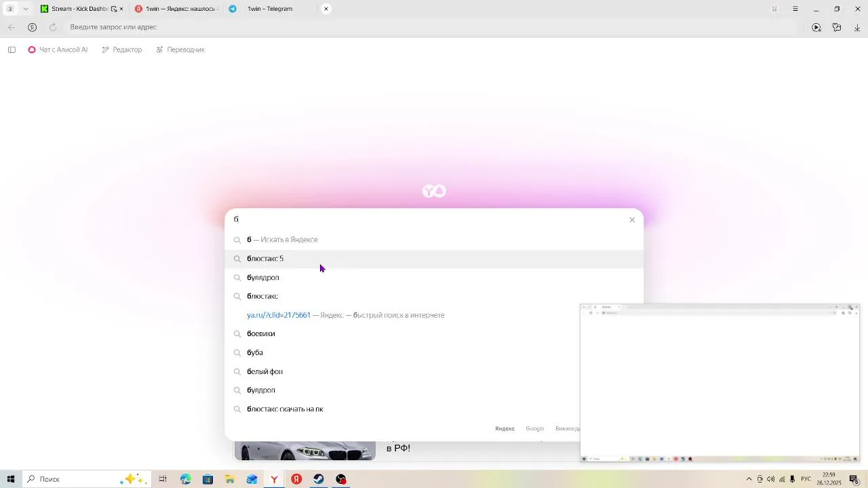Open Task View on the taskbar
This screenshot has width=868, height=488.
[x=163, y=479]
